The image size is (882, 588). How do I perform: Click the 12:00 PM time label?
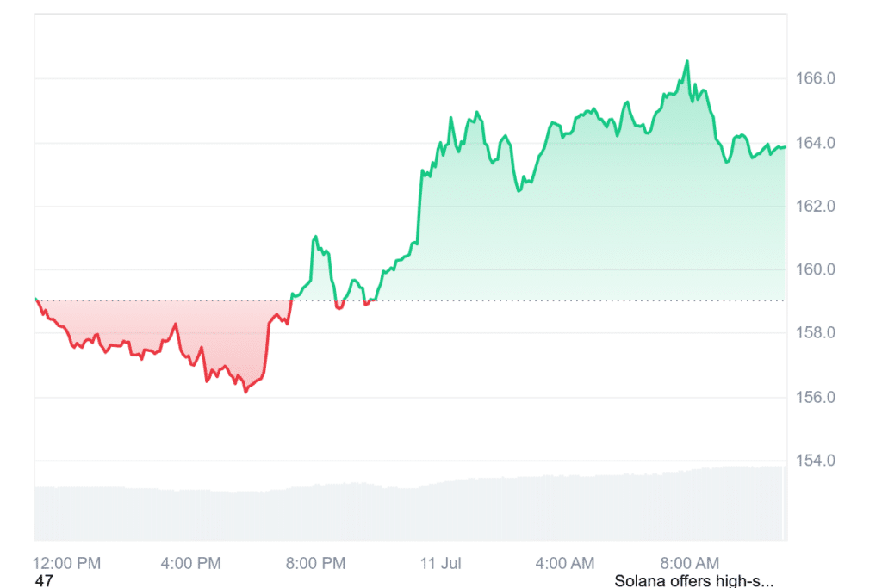pos(66,563)
